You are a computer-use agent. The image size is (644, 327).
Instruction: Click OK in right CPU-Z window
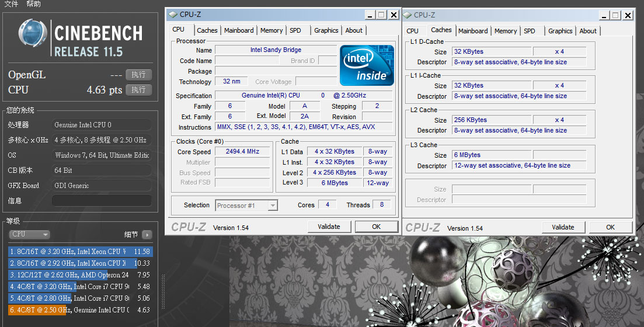click(610, 227)
